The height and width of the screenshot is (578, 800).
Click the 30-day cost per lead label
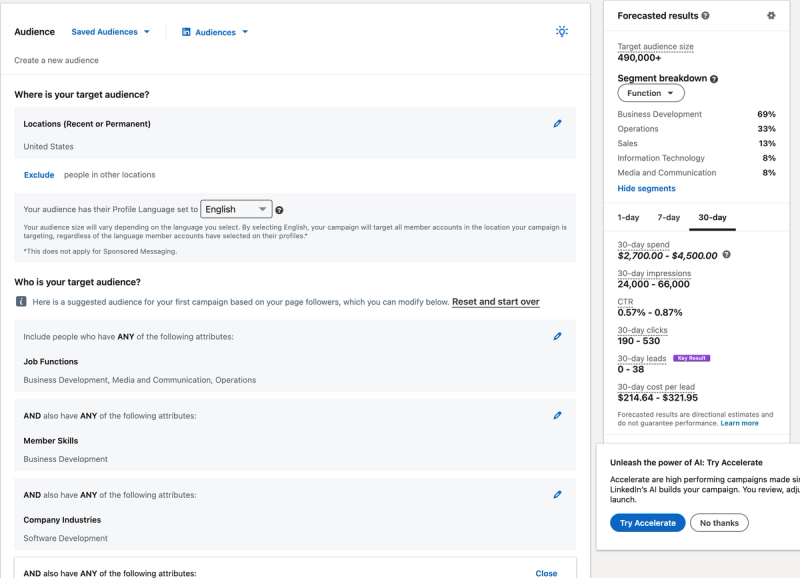pyautogui.click(x=656, y=387)
